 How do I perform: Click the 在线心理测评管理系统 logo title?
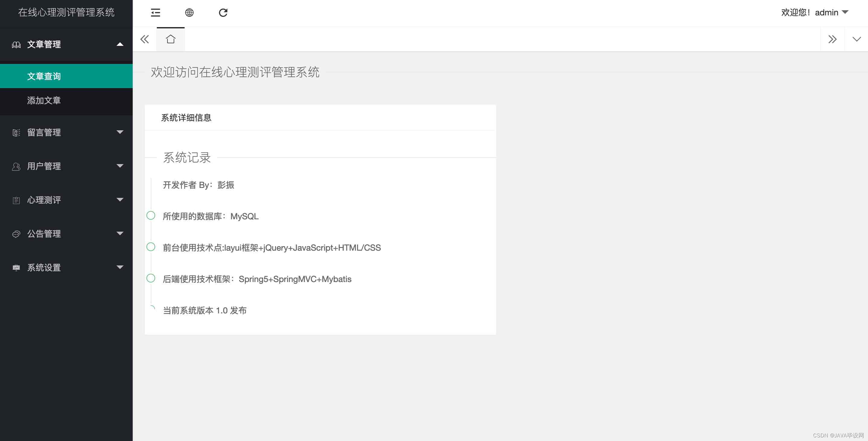(66, 12)
